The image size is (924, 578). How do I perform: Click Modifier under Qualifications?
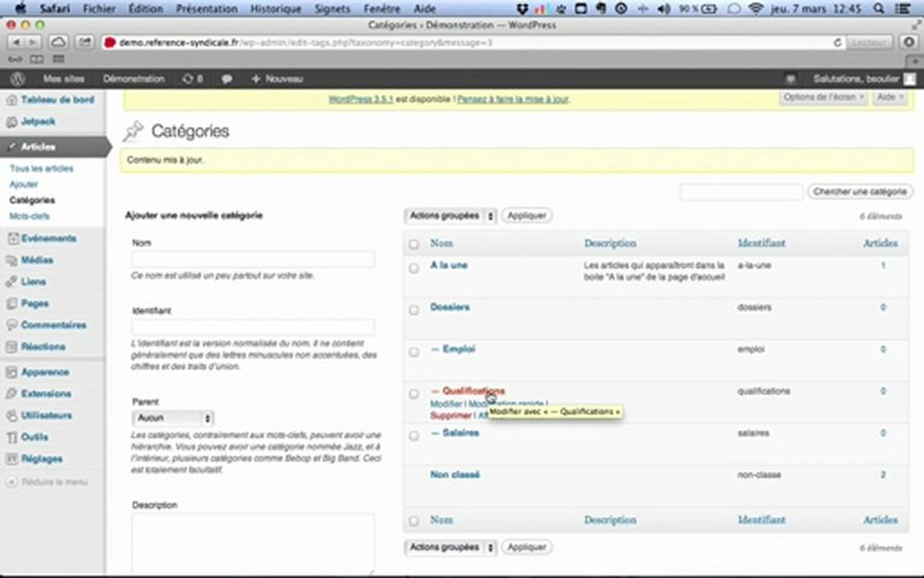pyautogui.click(x=446, y=404)
